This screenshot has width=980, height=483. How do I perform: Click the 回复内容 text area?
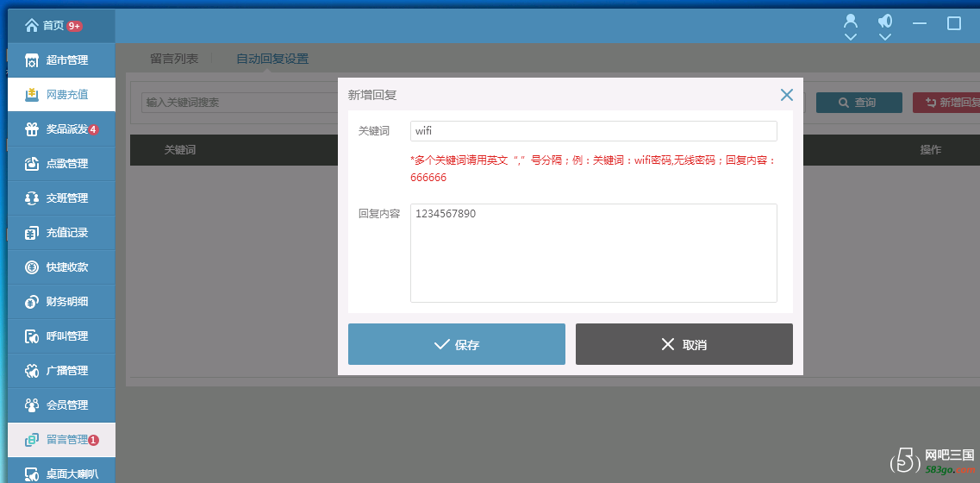click(x=594, y=253)
